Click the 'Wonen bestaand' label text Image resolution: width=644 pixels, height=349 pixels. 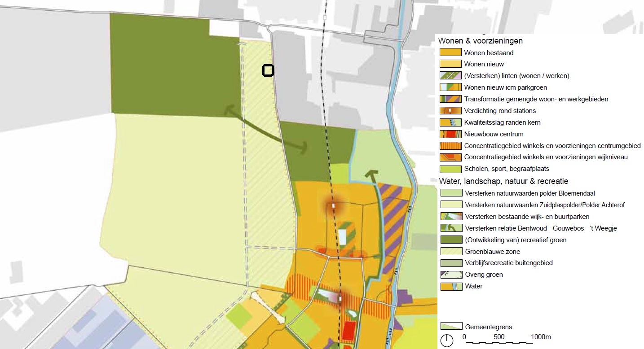coord(489,53)
